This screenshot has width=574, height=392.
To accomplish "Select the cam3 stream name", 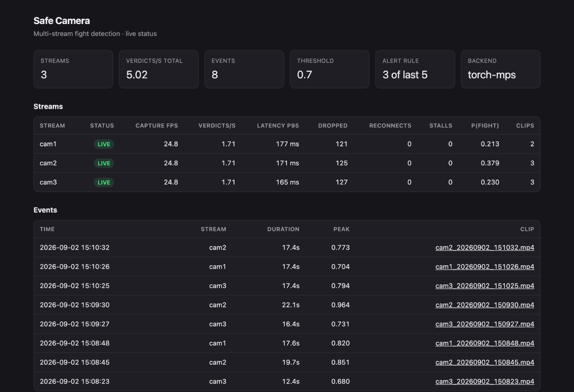I will [48, 182].
